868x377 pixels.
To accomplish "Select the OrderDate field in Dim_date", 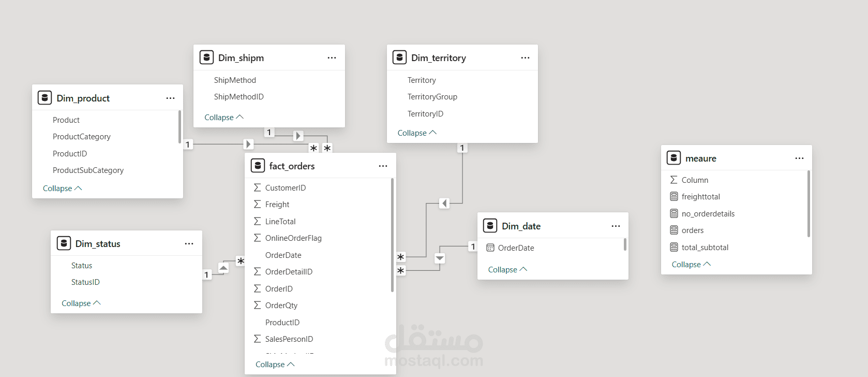I will click(x=516, y=248).
